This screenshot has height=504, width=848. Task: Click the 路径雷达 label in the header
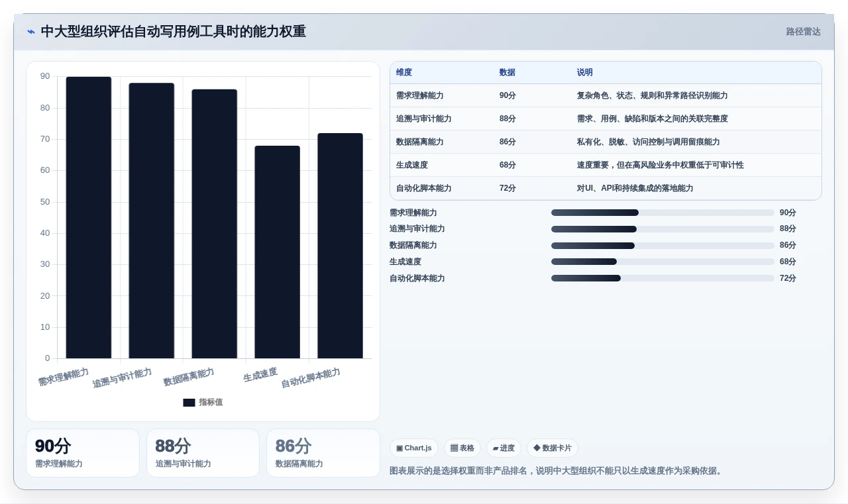803,32
